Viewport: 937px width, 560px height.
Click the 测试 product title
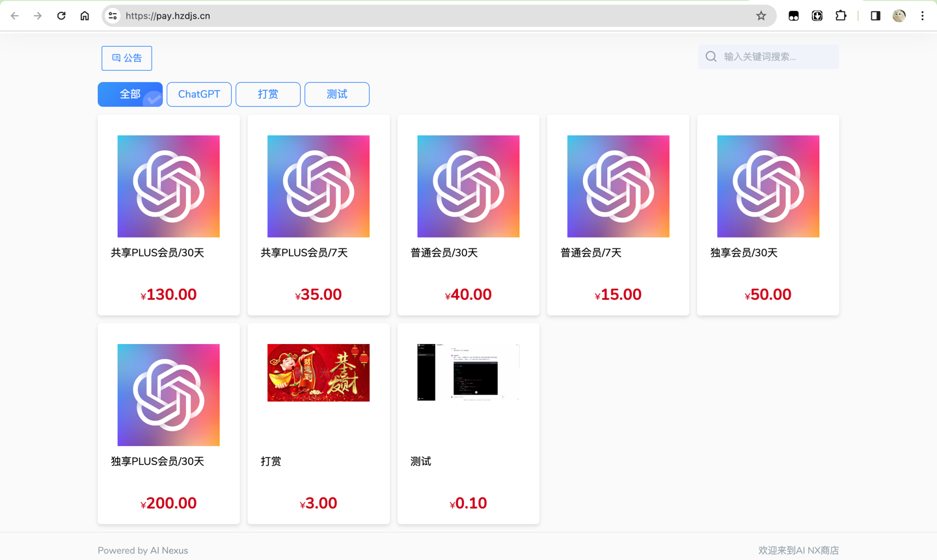point(421,462)
